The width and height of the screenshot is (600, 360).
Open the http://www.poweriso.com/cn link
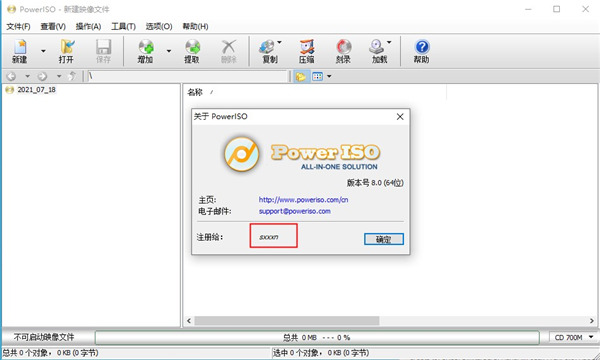[x=303, y=200]
